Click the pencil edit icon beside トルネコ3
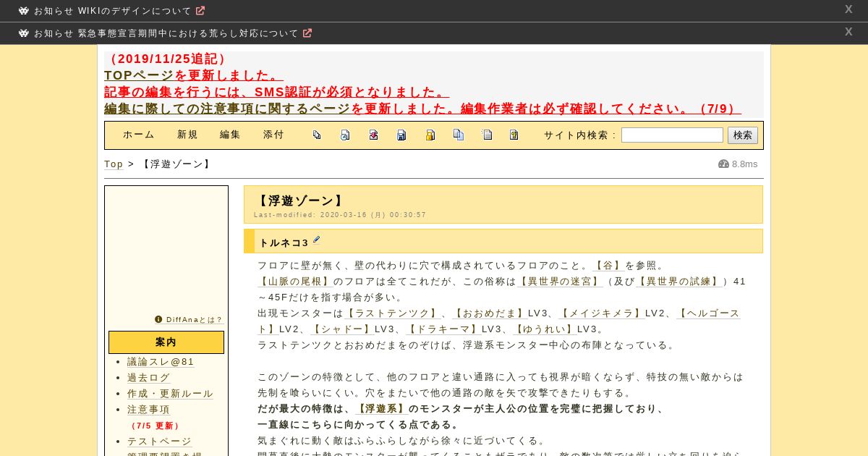 click(x=316, y=240)
